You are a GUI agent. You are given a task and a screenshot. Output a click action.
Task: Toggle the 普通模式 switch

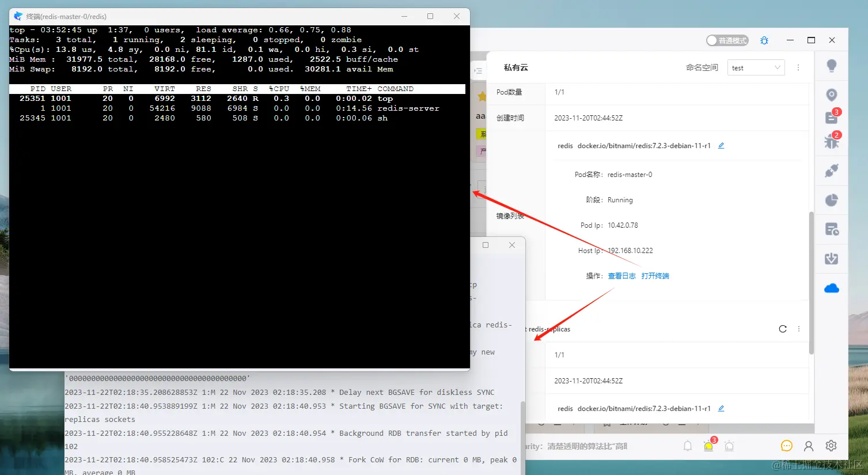[727, 40]
